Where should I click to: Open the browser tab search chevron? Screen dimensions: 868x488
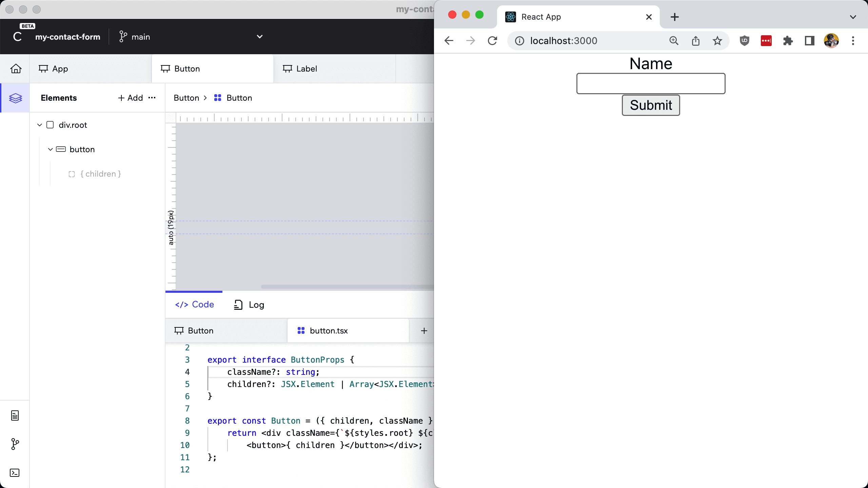tap(853, 17)
